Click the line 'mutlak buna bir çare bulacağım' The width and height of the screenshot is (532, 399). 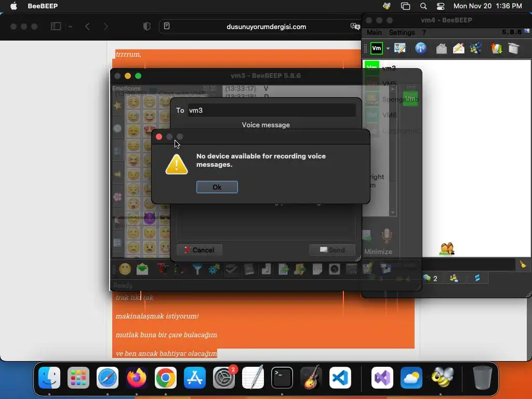tap(166, 335)
